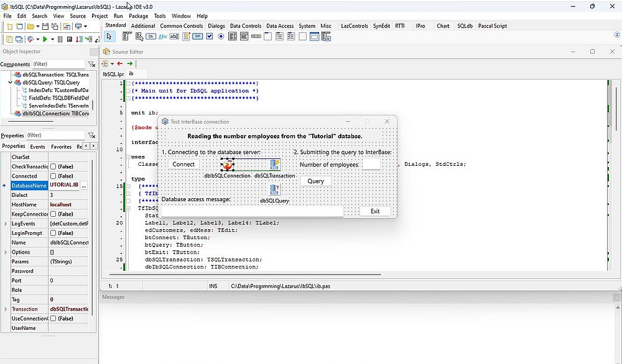Open the Source Editor jump history dropdown
Screen dimensions: 622x364
[112, 64]
